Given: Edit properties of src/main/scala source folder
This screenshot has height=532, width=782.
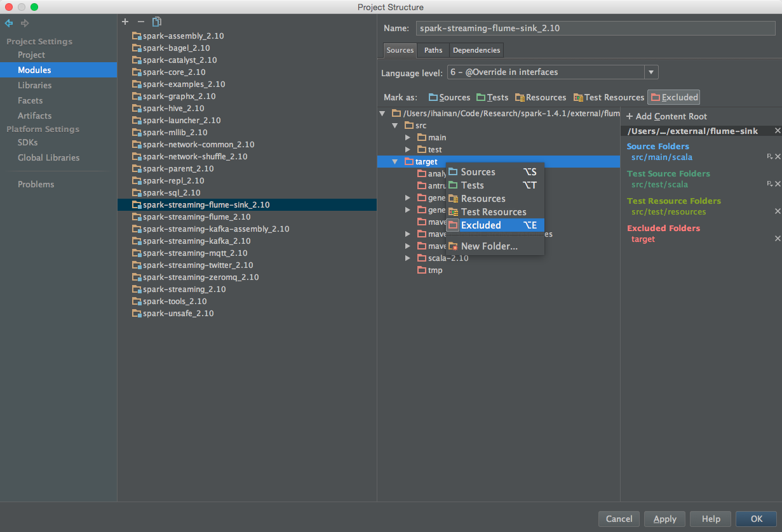Looking at the screenshot, I should [x=769, y=157].
